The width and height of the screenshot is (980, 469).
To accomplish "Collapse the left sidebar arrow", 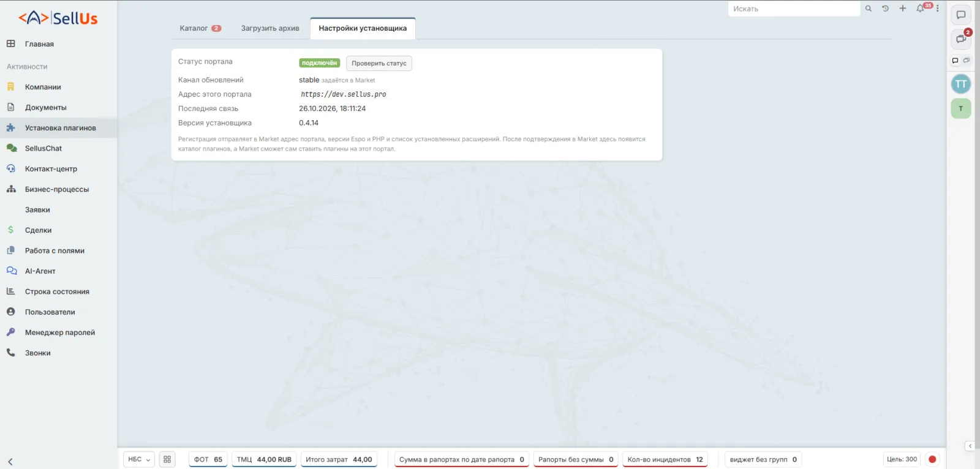I will [10, 462].
